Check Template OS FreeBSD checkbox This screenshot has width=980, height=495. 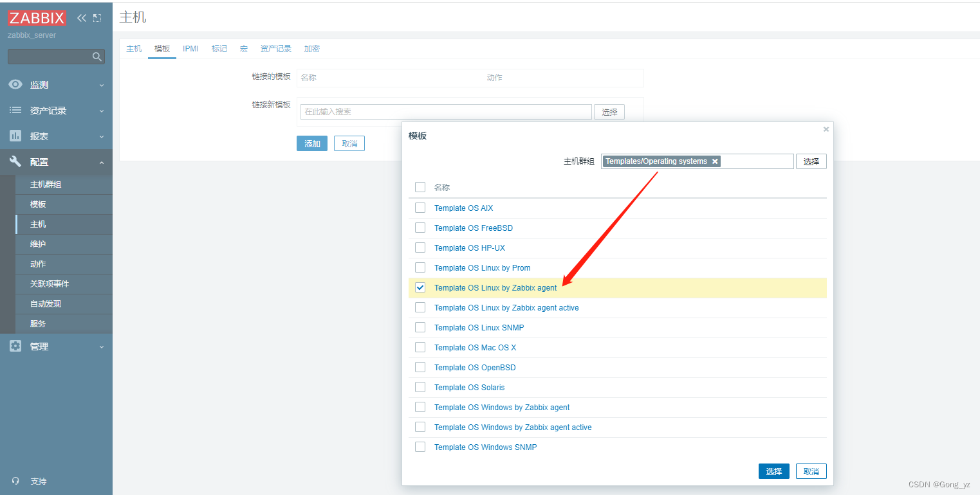pos(420,228)
